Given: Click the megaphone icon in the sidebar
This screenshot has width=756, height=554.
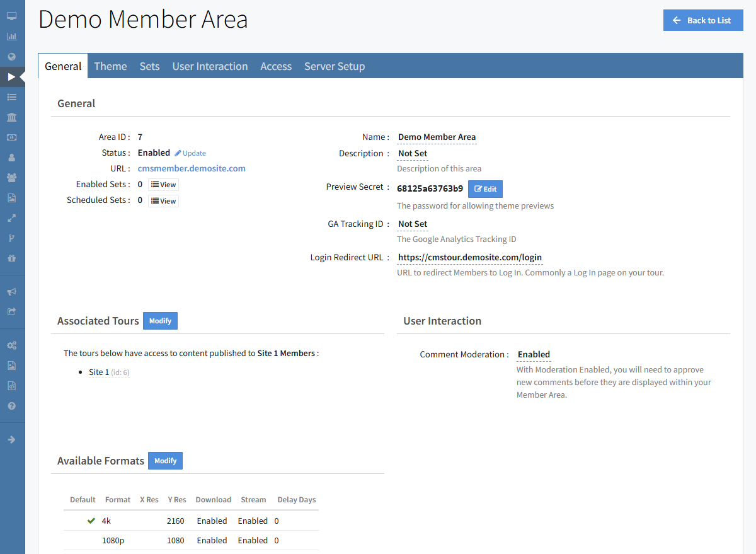Looking at the screenshot, I should (x=11, y=292).
